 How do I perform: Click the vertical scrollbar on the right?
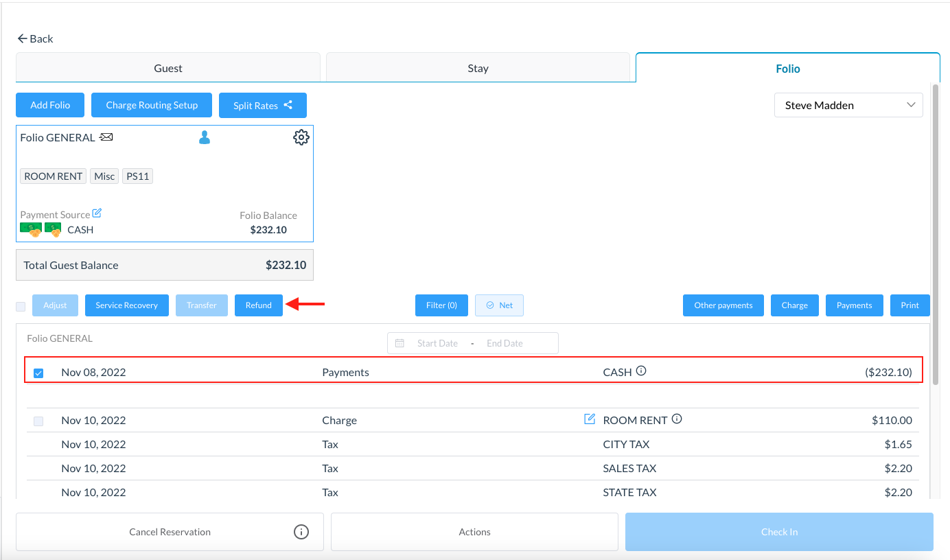coord(935,206)
